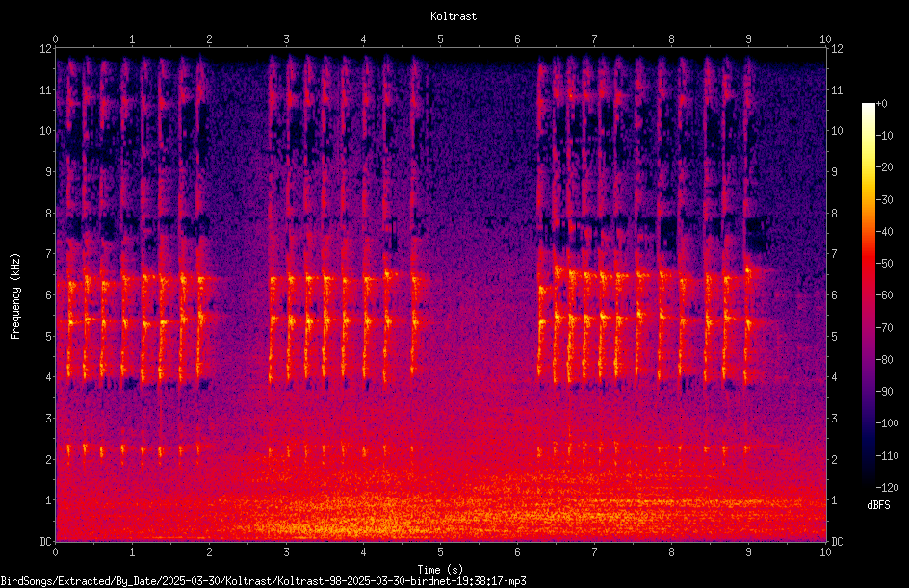909x588 pixels.
Task: Click "5" on the top time axis
Action: click(441, 39)
